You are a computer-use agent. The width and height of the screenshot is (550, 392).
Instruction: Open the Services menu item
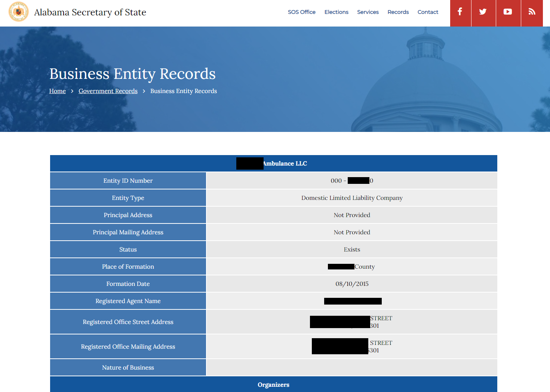[368, 12]
